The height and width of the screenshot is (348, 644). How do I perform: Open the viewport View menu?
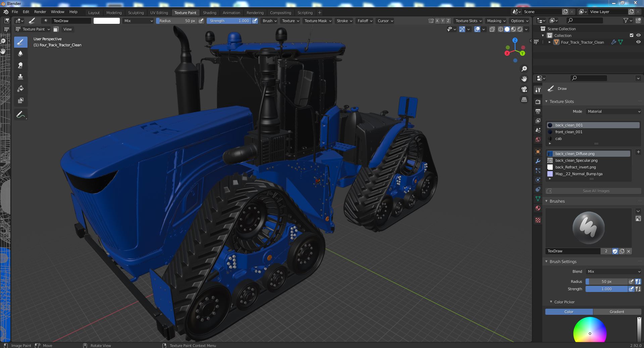(x=67, y=29)
